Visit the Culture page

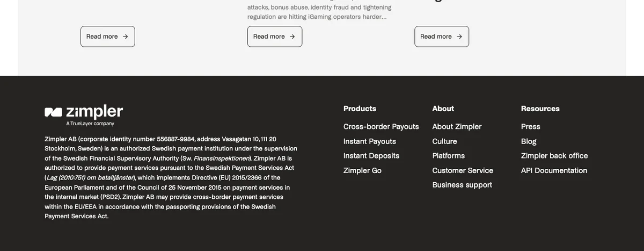point(445,141)
